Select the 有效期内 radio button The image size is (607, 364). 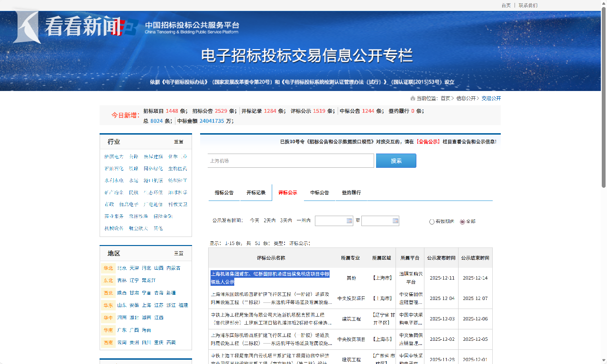tap(432, 222)
